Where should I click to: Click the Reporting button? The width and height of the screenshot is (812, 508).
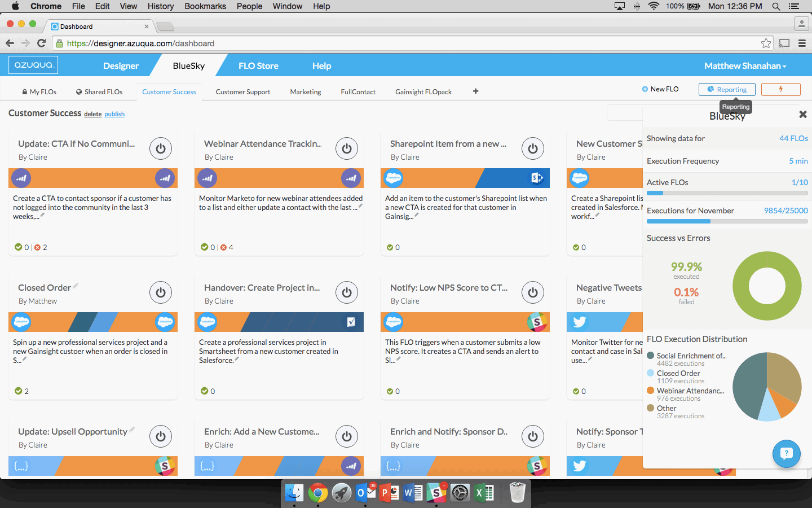[x=727, y=89]
